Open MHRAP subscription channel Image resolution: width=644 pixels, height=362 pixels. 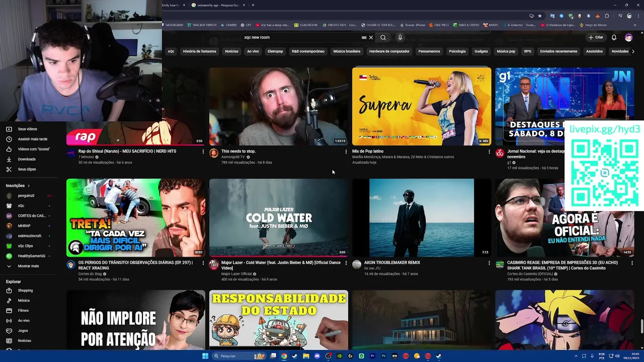coord(24,226)
